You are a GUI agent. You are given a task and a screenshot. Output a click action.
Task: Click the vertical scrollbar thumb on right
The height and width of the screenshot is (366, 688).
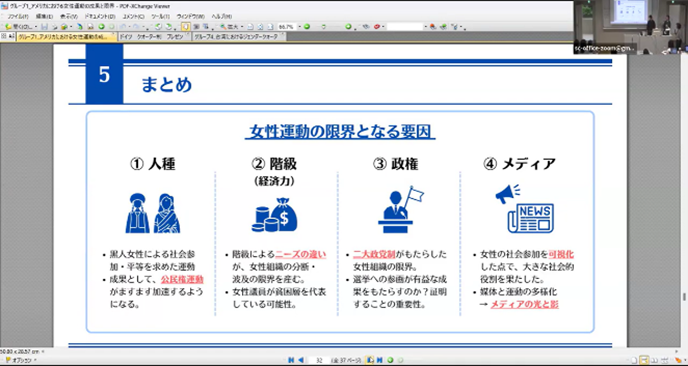click(684, 297)
